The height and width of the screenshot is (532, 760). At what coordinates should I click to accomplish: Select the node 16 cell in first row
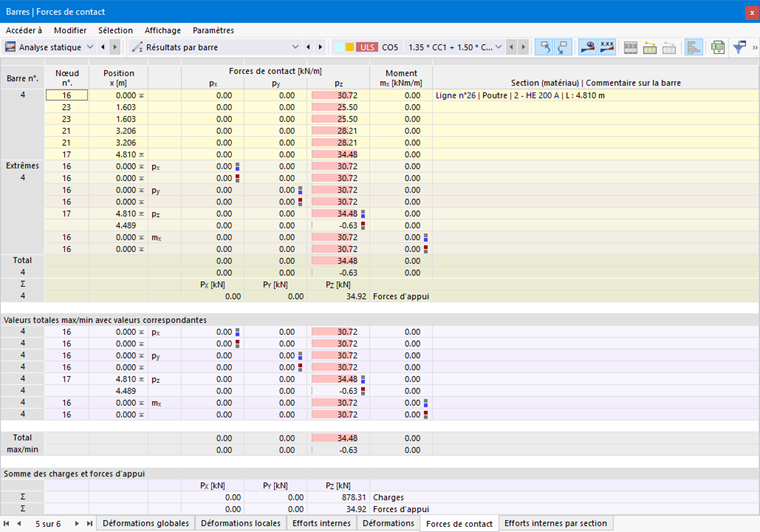67,95
